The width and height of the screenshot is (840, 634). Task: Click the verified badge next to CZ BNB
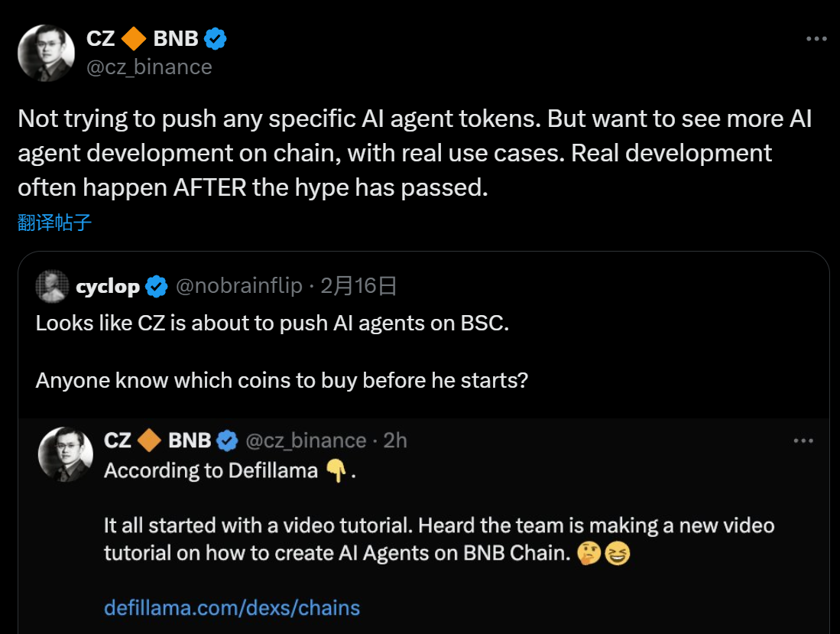click(x=216, y=37)
